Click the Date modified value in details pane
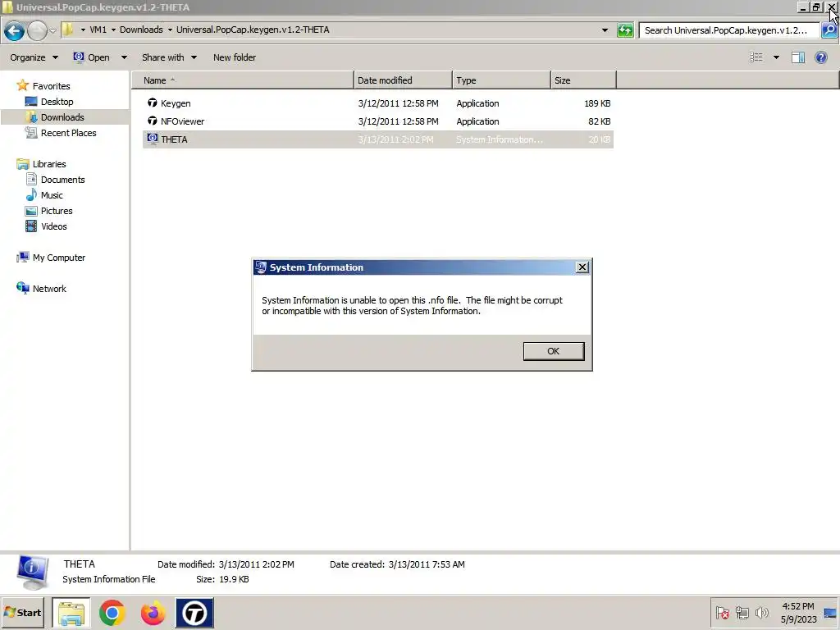Screen dimensions: 840x630 pos(256,564)
